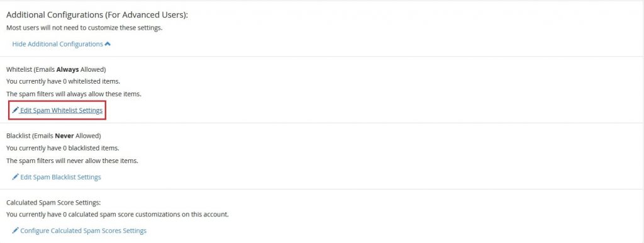This screenshot has height=243, width=644.
Task: Open Edit Spam Whitelist Settings link
Action: [61, 111]
